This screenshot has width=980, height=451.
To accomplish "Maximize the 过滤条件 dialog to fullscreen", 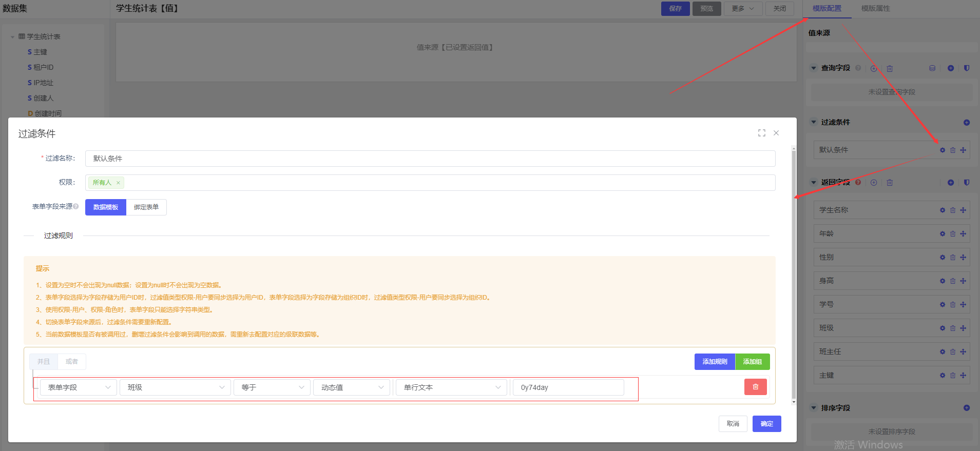I will pos(761,133).
